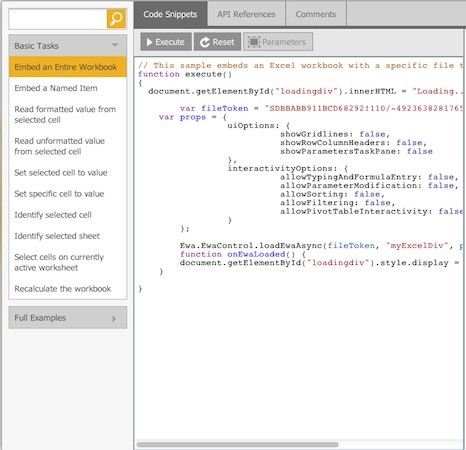Viewport: 466px width, 450px height.
Task: Click the Parameters dashed-box icon
Action: tap(254, 42)
